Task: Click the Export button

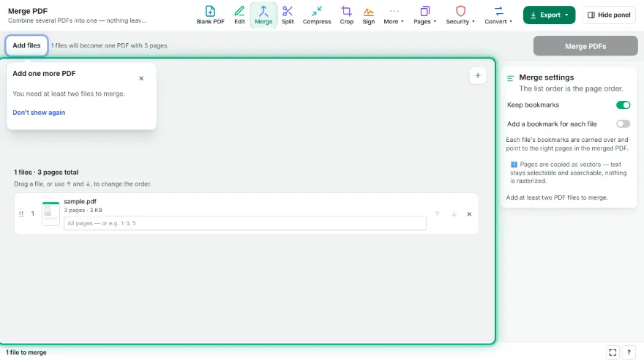Action: (549, 15)
